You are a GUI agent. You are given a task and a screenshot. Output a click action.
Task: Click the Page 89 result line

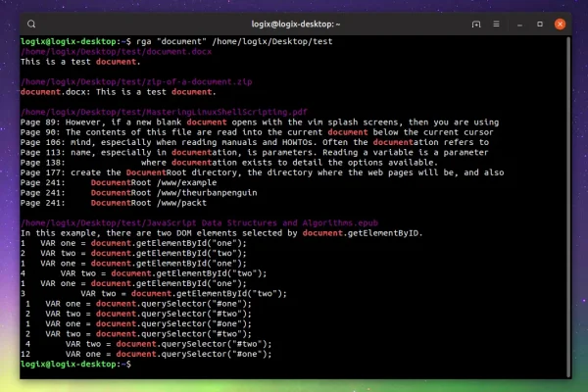[260, 122]
